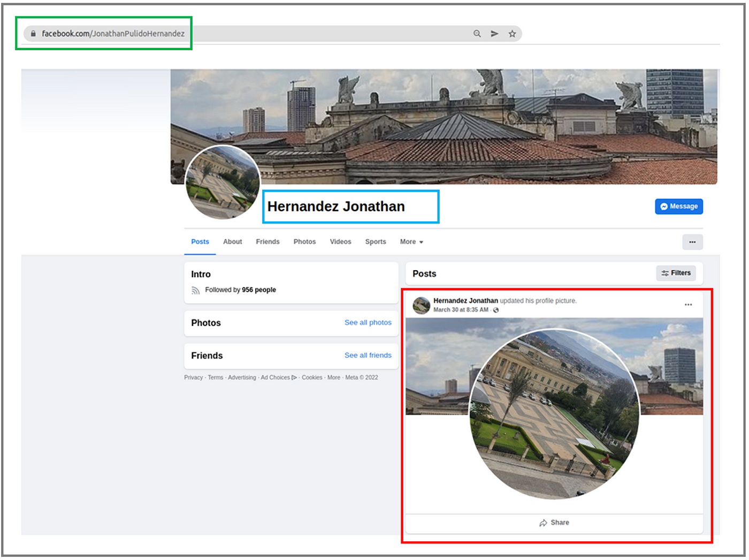The width and height of the screenshot is (749, 560).
Task: Click the followers feed icon in Intro
Action: pyautogui.click(x=195, y=290)
